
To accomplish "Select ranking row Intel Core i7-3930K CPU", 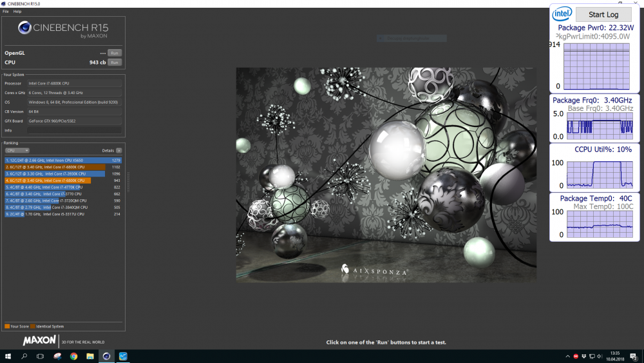I will (x=63, y=174).
